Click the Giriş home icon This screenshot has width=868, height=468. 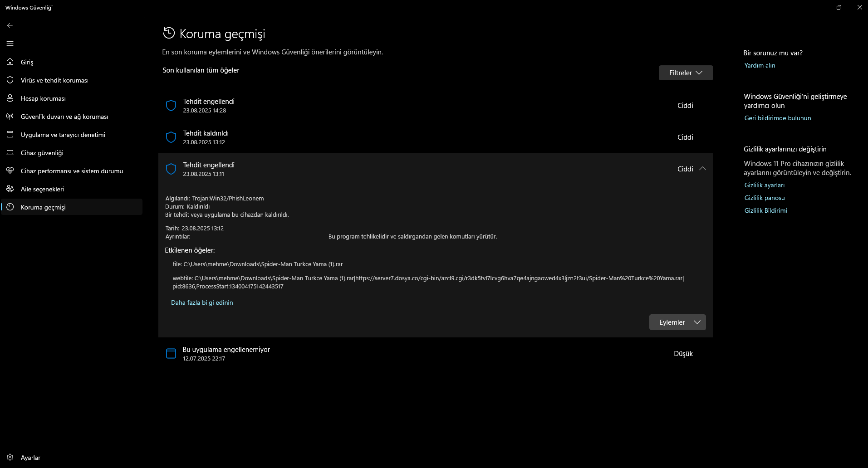(10, 62)
